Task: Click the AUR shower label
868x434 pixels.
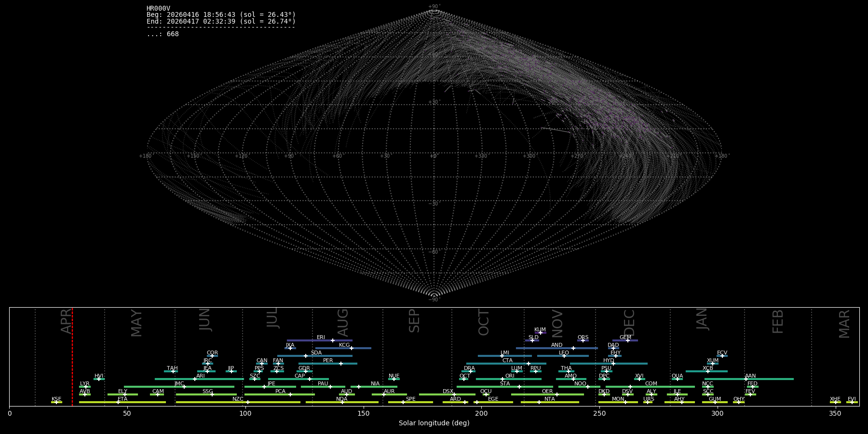Action: [x=389, y=392]
